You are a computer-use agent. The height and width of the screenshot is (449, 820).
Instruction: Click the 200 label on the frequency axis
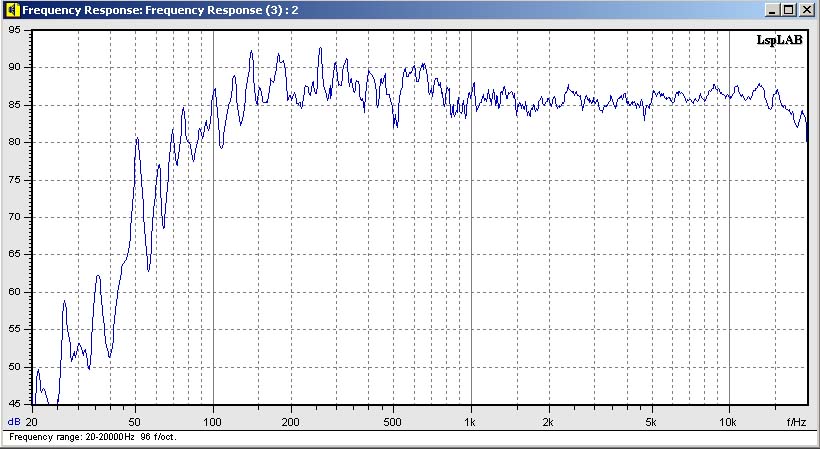[290, 422]
